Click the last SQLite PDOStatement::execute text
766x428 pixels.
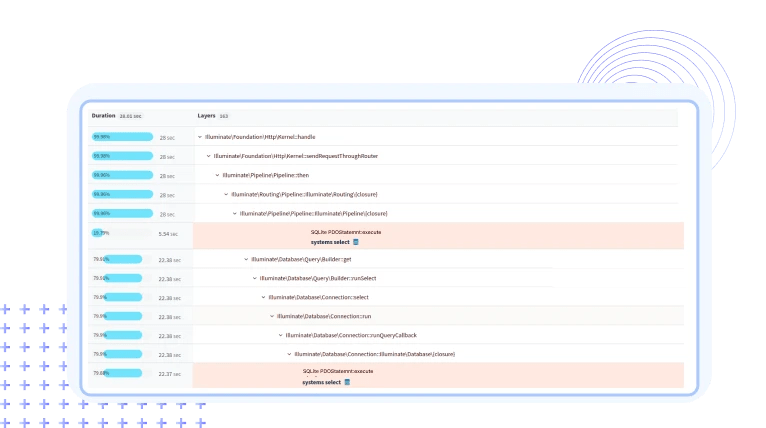338,371
